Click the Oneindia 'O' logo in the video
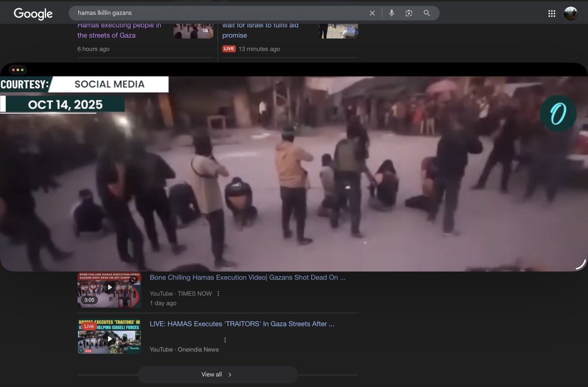The height and width of the screenshot is (387, 588). tap(558, 114)
